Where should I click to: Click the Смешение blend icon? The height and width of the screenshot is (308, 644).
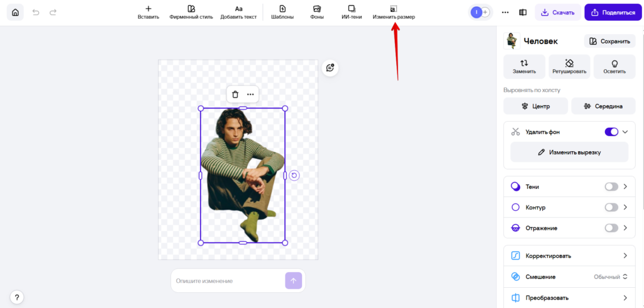point(516,277)
